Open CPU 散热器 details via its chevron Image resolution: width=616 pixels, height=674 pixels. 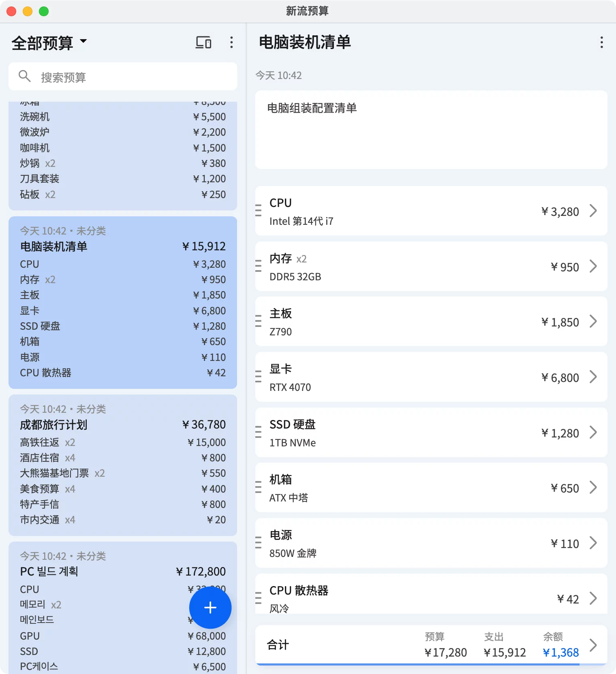click(593, 598)
